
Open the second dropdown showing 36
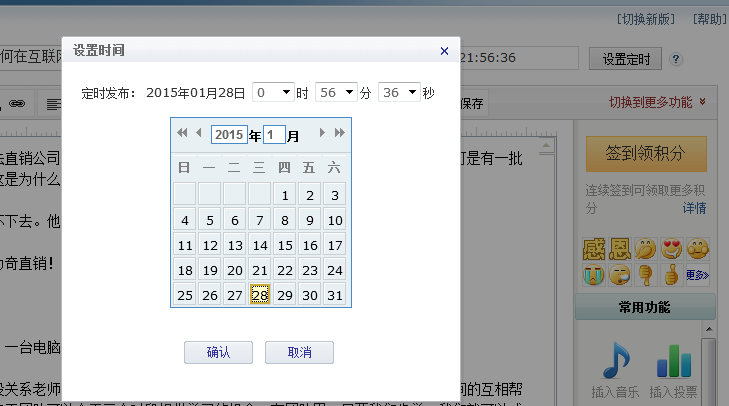[x=399, y=92]
